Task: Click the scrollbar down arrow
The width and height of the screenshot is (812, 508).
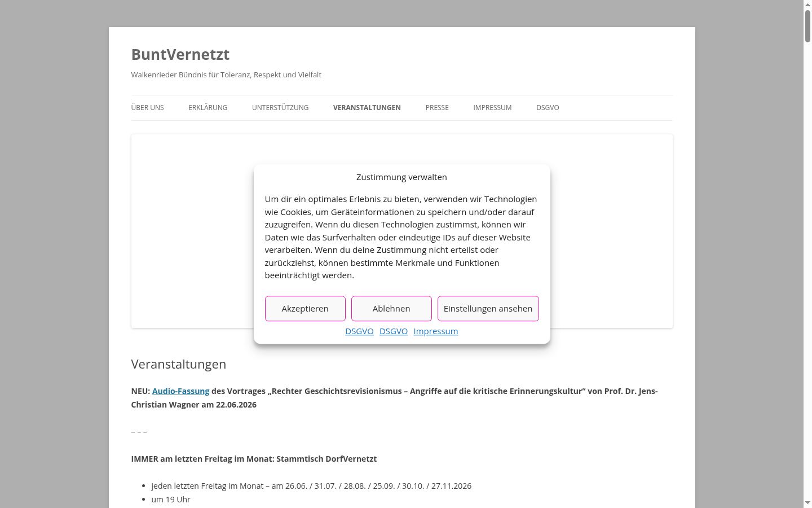Action: 807,503
